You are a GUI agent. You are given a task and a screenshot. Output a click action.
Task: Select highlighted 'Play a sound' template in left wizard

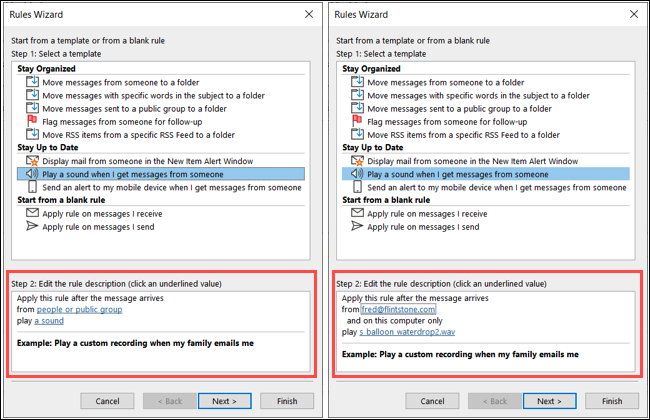point(161,174)
